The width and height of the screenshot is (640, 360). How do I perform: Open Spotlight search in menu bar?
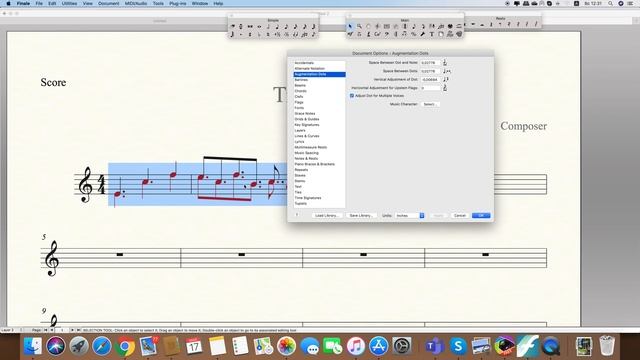[610, 3]
